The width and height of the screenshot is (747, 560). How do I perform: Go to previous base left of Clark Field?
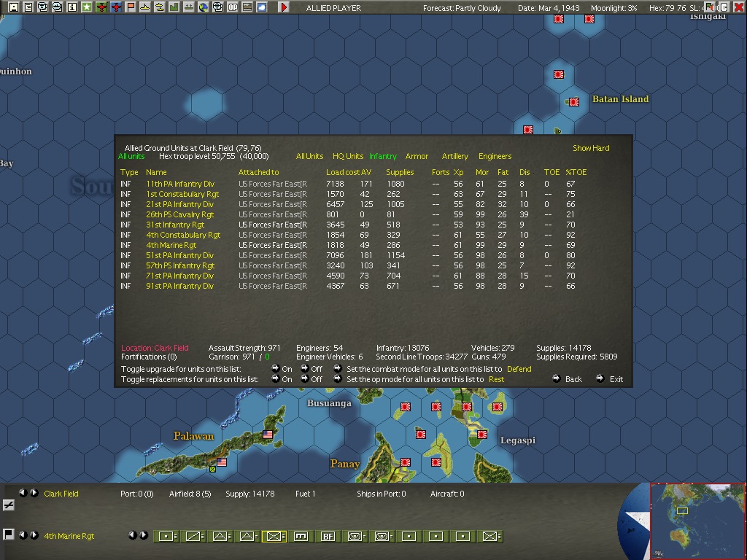coord(23,493)
